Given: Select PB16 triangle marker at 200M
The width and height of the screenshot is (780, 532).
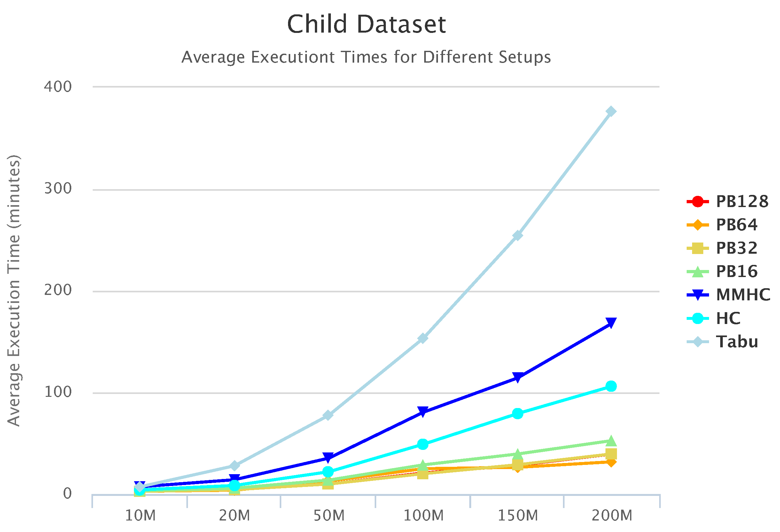Looking at the screenshot, I should pyautogui.click(x=611, y=441).
